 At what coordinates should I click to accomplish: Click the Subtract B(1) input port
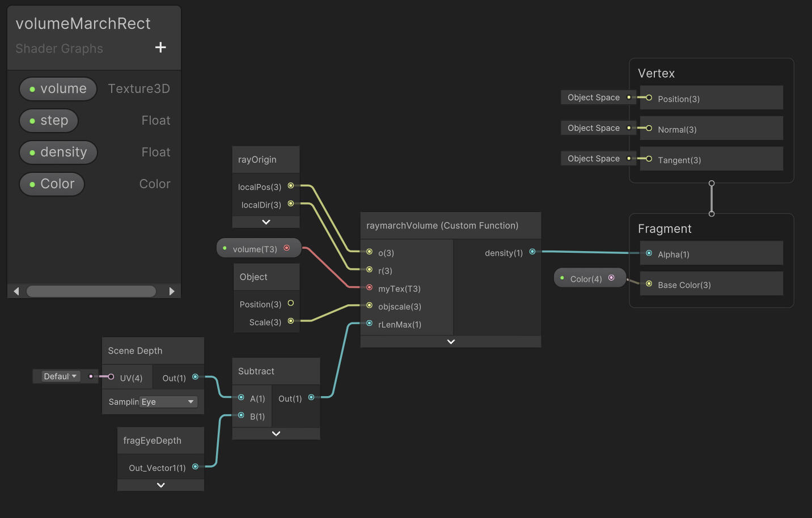click(241, 415)
